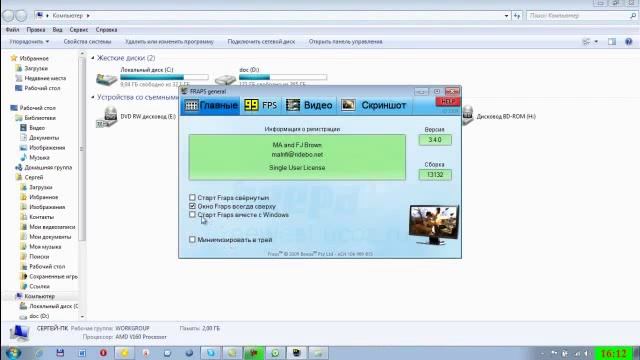
Task: Open the Справка menu in Explorer
Action: (107, 30)
